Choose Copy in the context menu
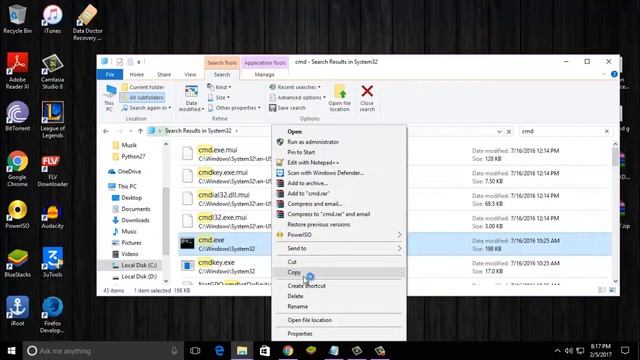The width and height of the screenshot is (640, 360). coord(339,272)
